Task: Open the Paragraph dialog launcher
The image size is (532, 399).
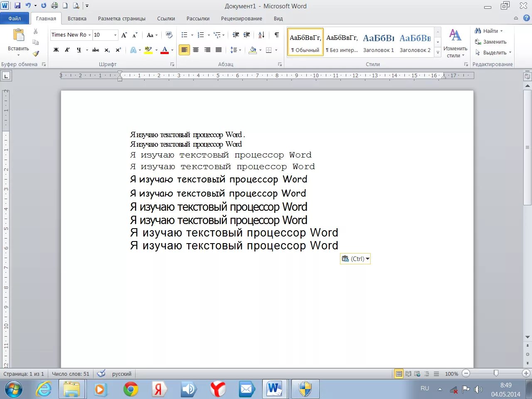Action: click(280, 64)
